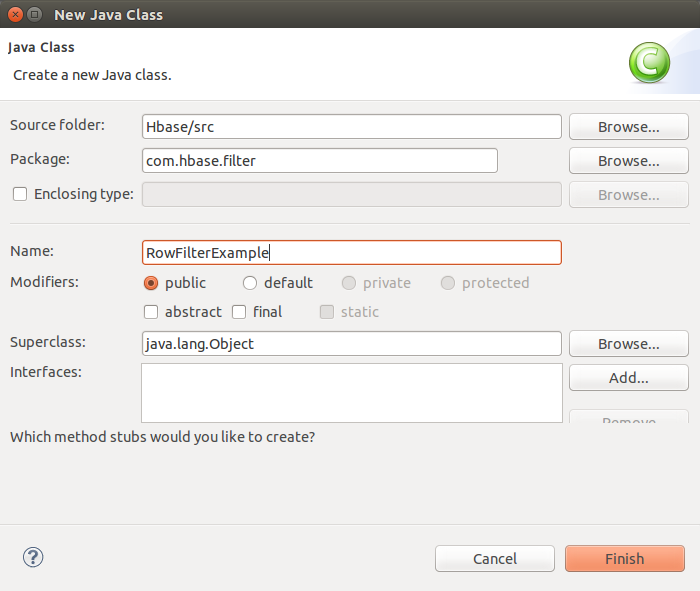Close the New Java Class dialog

point(13,15)
